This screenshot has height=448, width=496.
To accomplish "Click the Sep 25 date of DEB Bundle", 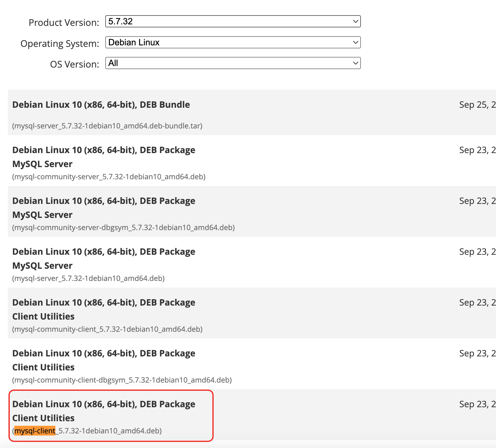I will pyautogui.click(x=477, y=105).
